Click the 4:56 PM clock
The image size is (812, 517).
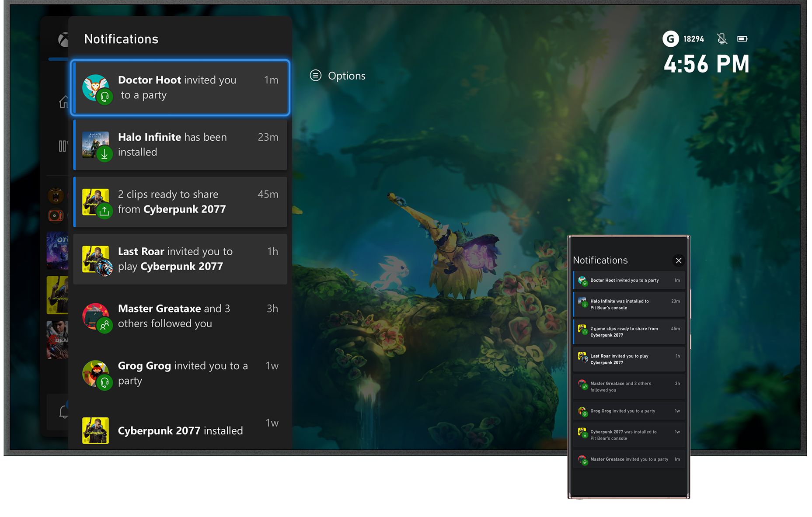[707, 64]
